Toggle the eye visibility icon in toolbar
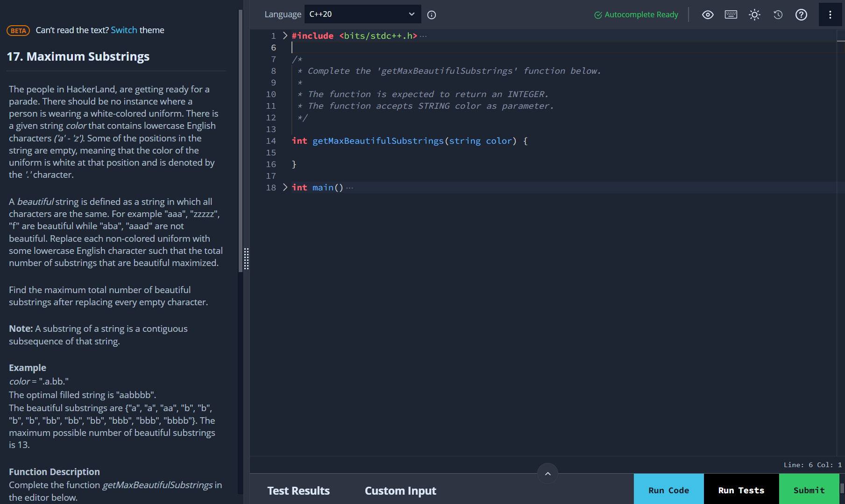845x504 pixels. click(x=708, y=15)
